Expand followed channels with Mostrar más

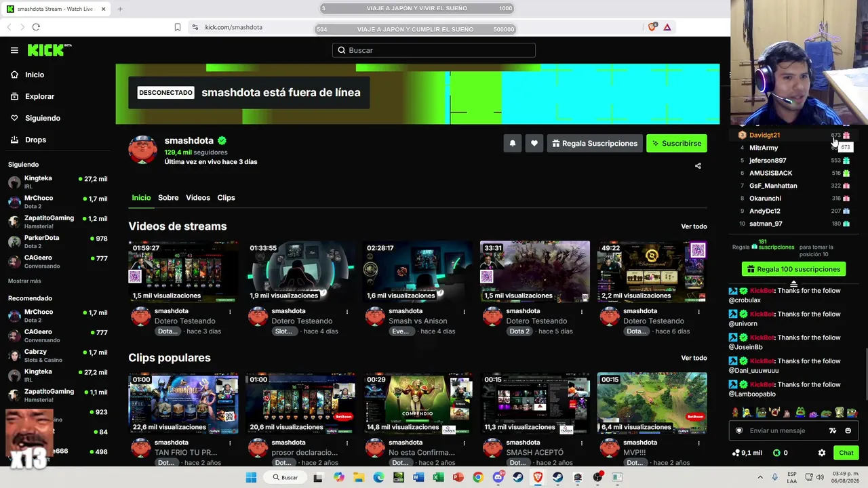pos(24,281)
